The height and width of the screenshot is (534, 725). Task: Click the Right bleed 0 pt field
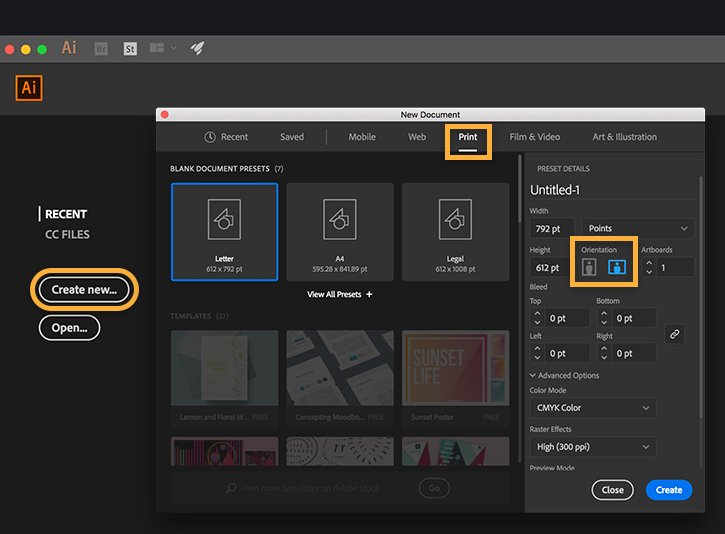633,353
